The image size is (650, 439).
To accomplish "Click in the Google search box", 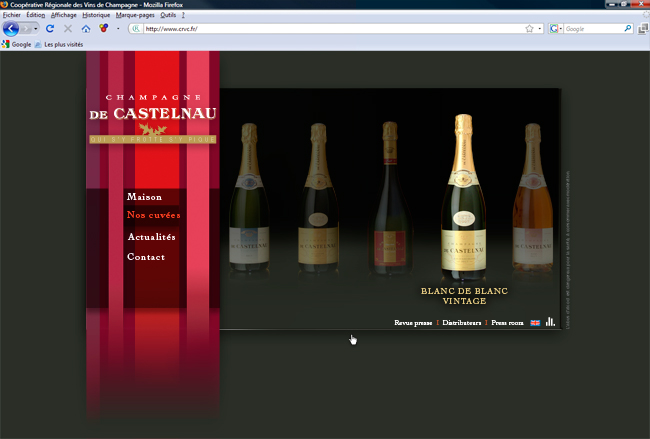I will tap(594, 29).
